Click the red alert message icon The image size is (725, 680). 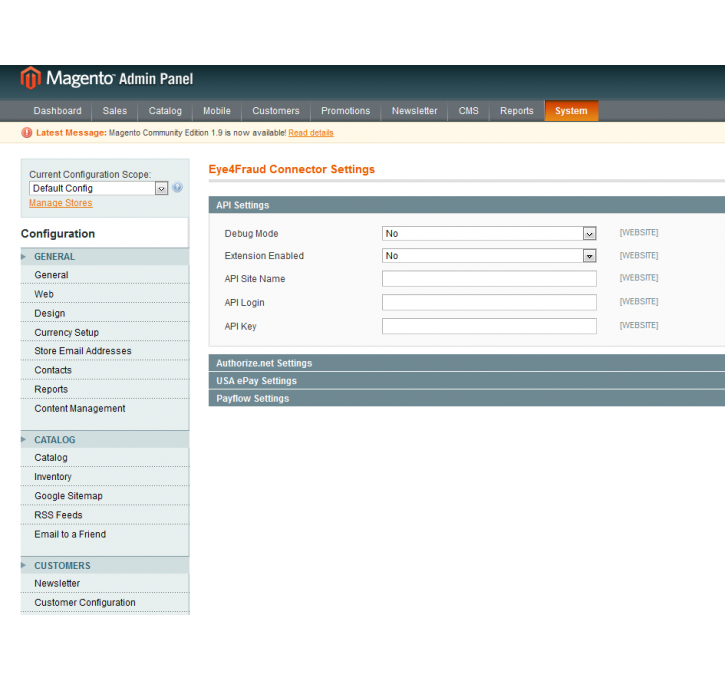tap(27, 133)
